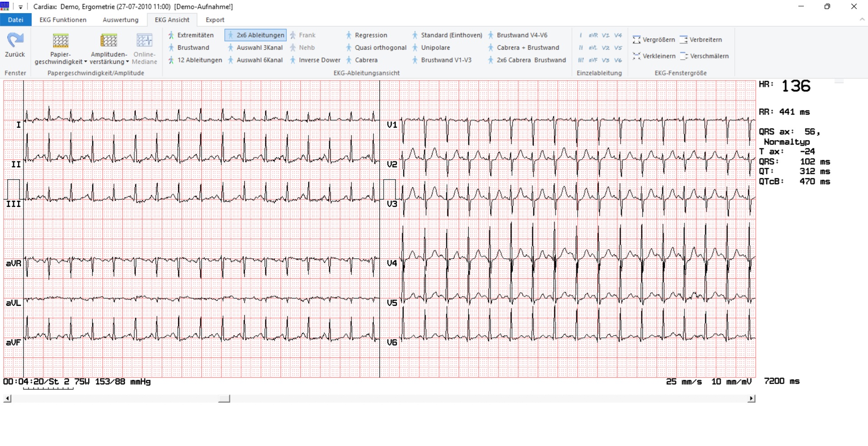The height and width of the screenshot is (446, 868).
Task: Open the EKG Funktionen ribbon tab
Action: click(x=63, y=20)
